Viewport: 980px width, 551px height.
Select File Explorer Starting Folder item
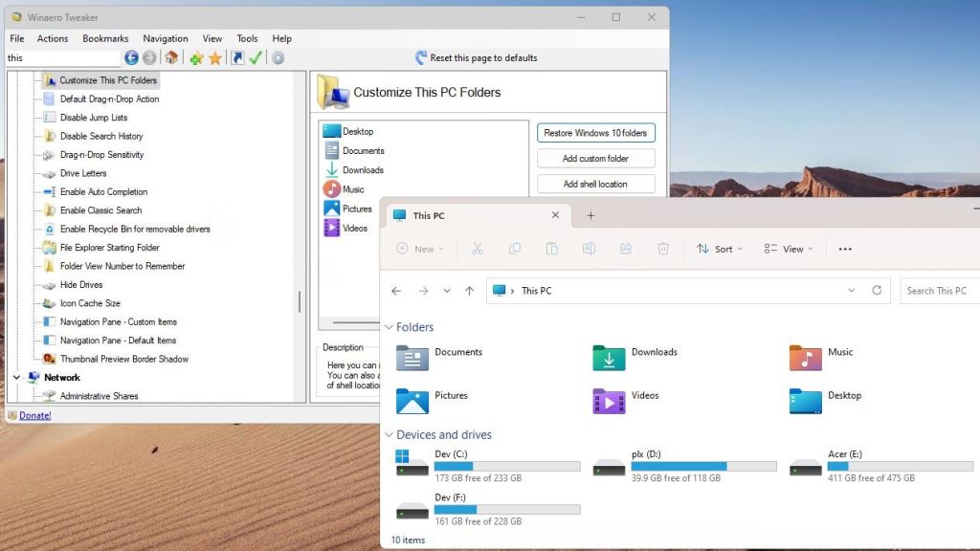[101, 248]
